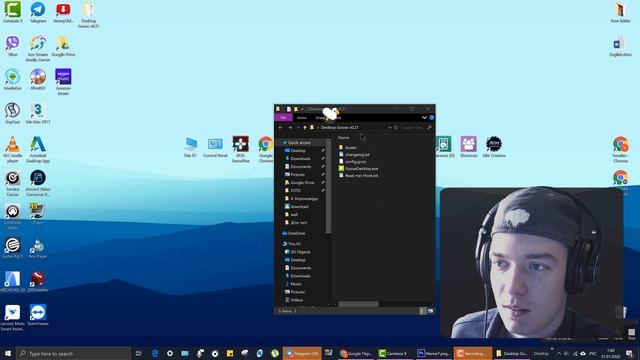
Task: Go back in File Explorer
Action: (x=280, y=127)
